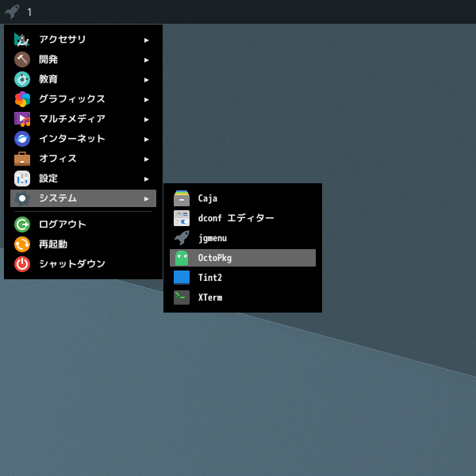Click the dconf エディター icon
The height and width of the screenshot is (476, 476).
182,218
